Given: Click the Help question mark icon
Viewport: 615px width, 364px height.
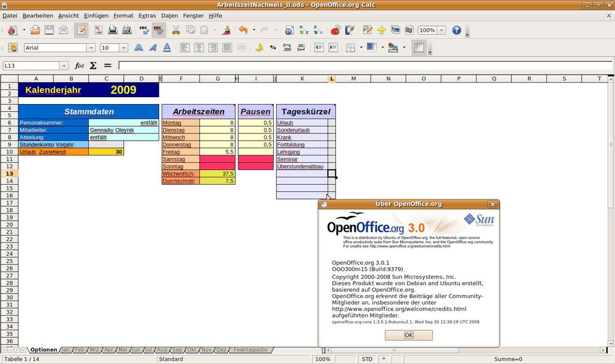Looking at the screenshot, I should 456,30.
